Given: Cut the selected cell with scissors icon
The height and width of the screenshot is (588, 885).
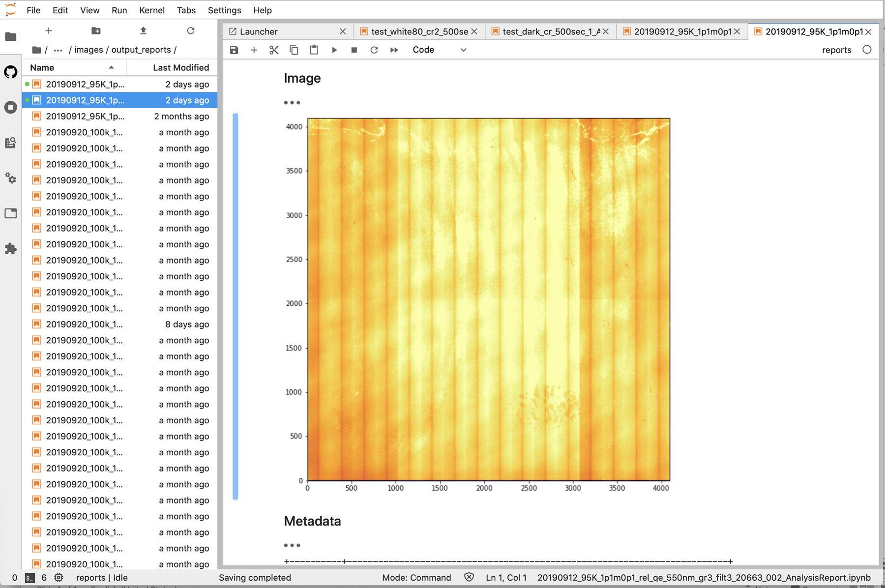Looking at the screenshot, I should (274, 50).
